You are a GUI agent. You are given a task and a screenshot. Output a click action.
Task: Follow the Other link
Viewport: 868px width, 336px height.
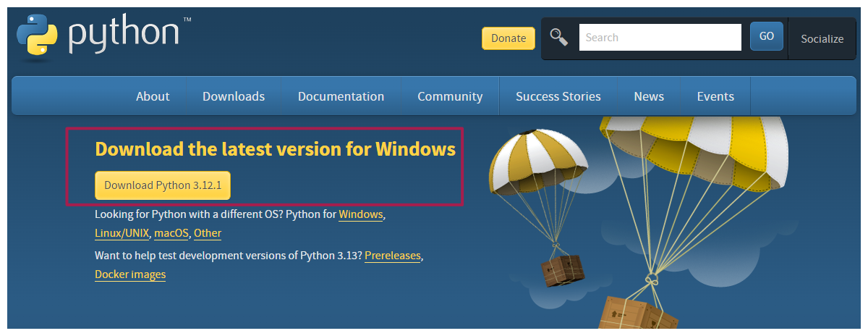coord(208,233)
